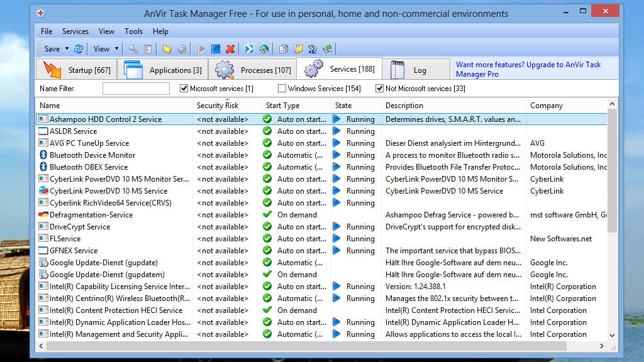Select the FLService row

pos(321,238)
